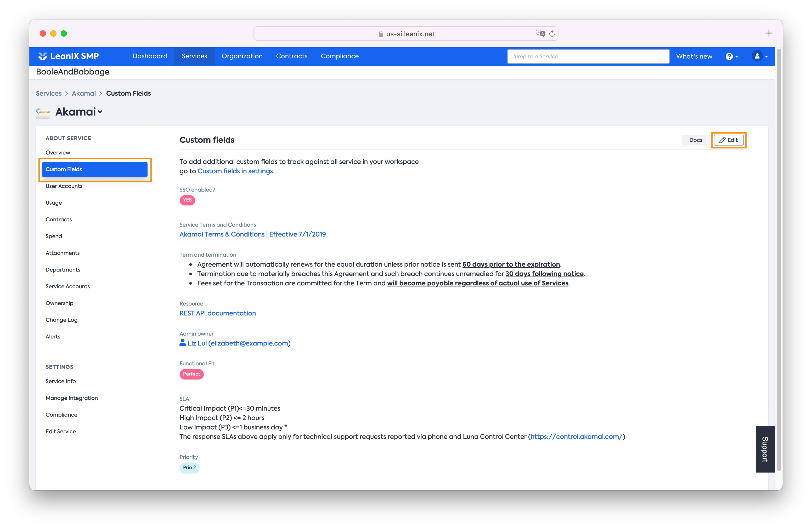Follow the Custom fields in settings link

pyautogui.click(x=235, y=171)
